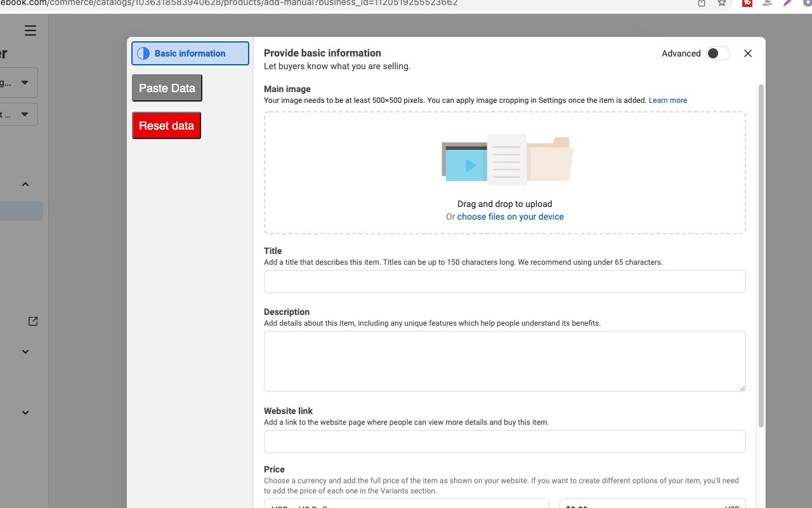Expand the sidebar section below the external link icon

tap(25, 352)
